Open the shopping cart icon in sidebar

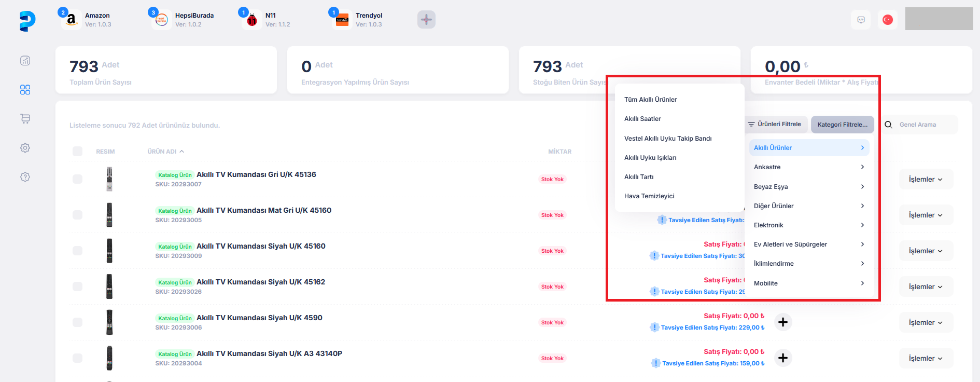tap(25, 119)
